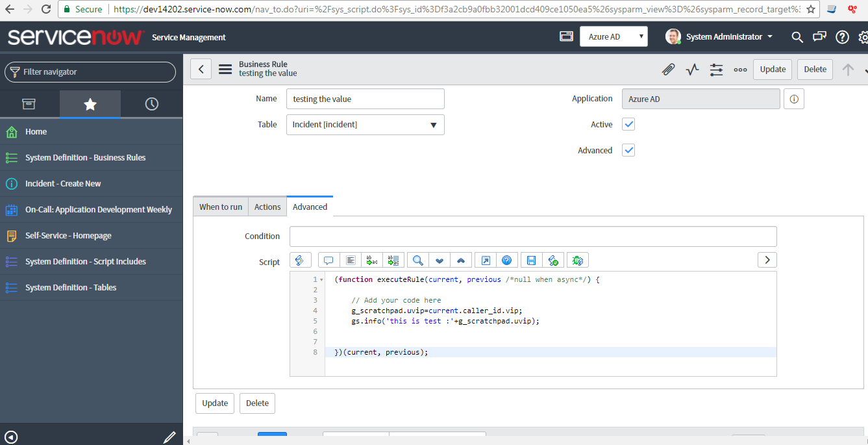
Task: Open System Definition - Tables favorite
Action: tap(92, 288)
